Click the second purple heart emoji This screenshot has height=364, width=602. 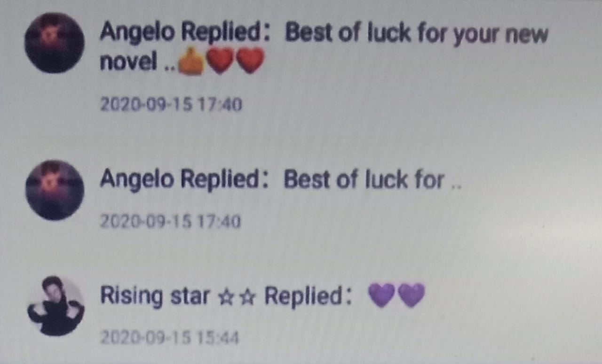tap(411, 295)
